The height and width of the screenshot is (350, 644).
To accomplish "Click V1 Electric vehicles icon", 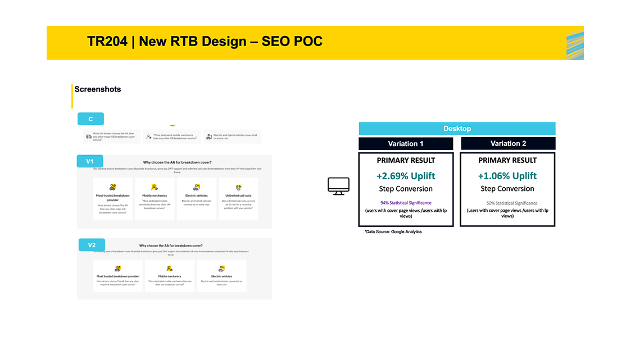I will pos(197,187).
